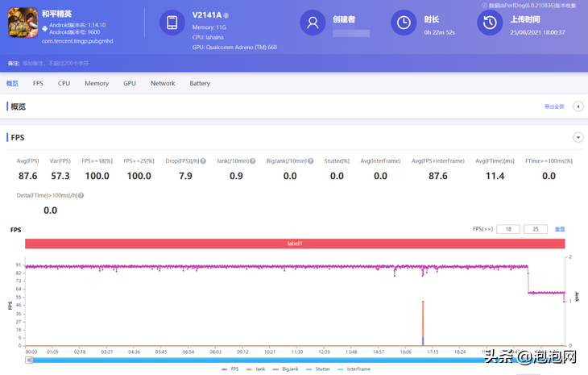This screenshot has height=375, width=588.
Task: Click info icon in PerfDog version notice
Action: tap(484, 6)
